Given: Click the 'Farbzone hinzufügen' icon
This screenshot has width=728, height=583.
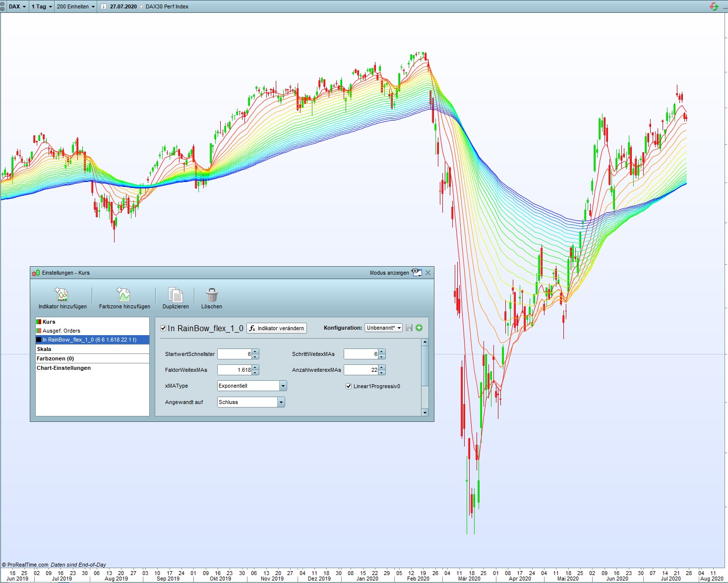Looking at the screenshot, I should (x=123, y=295).
